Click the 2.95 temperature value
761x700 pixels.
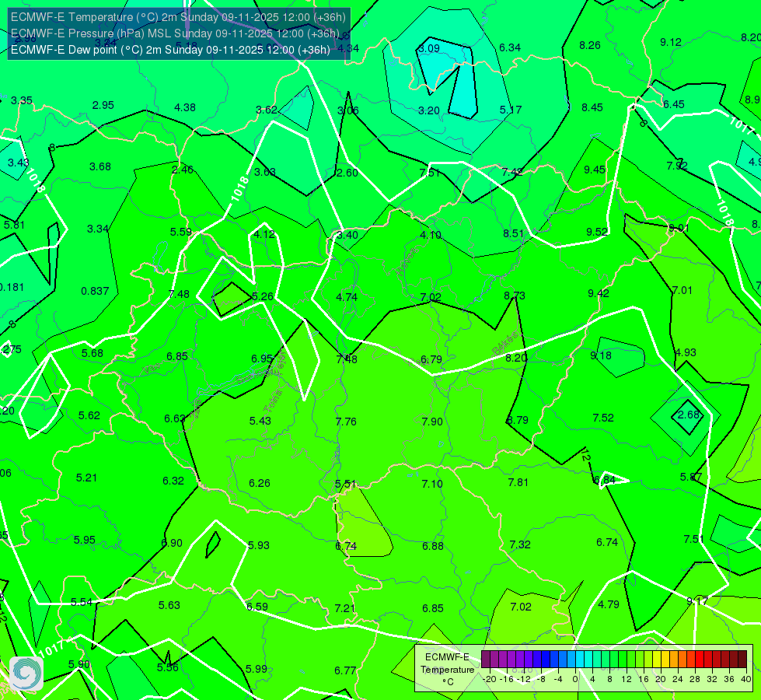click(103, 106)
